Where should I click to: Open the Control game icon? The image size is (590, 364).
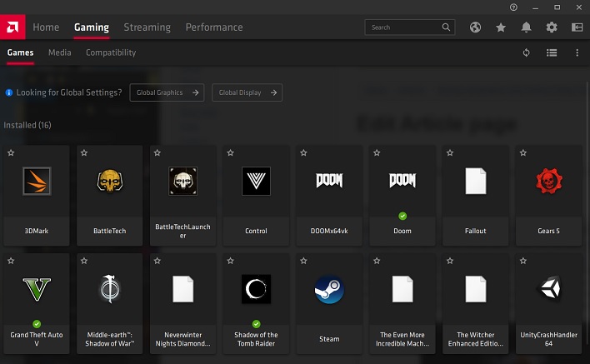pyautogui.click(x=256, y=181)
